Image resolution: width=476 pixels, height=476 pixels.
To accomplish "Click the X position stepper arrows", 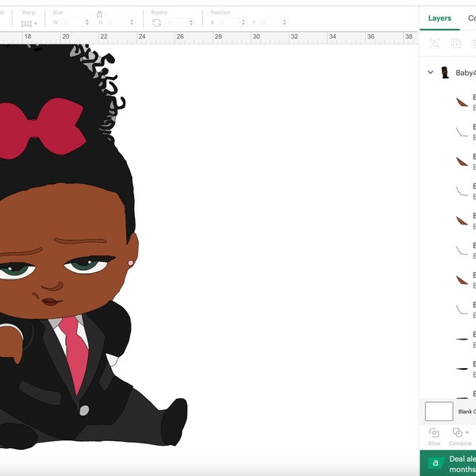I will 244,22.
